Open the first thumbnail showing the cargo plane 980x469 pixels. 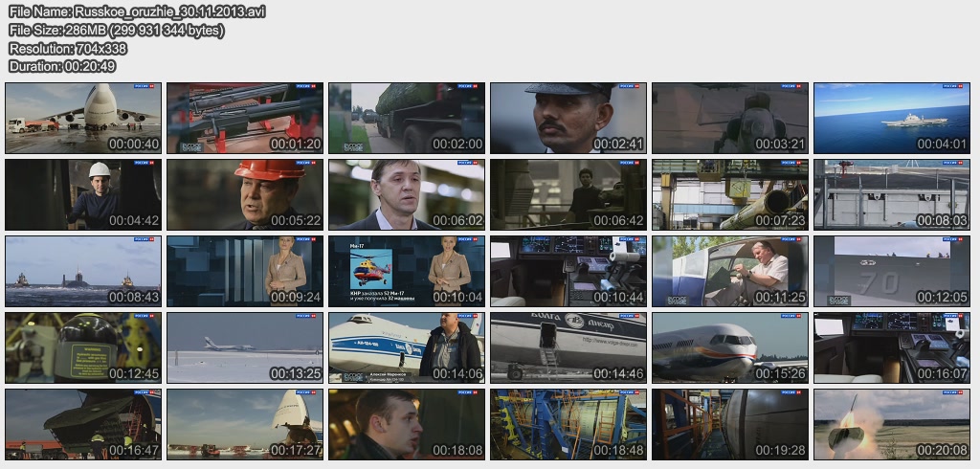click(x=82, y=118)
